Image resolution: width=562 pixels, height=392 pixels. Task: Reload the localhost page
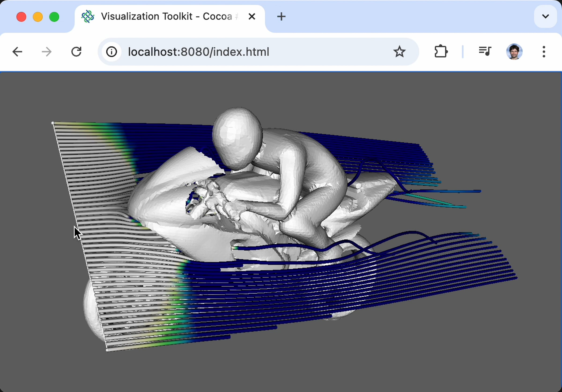76,52
